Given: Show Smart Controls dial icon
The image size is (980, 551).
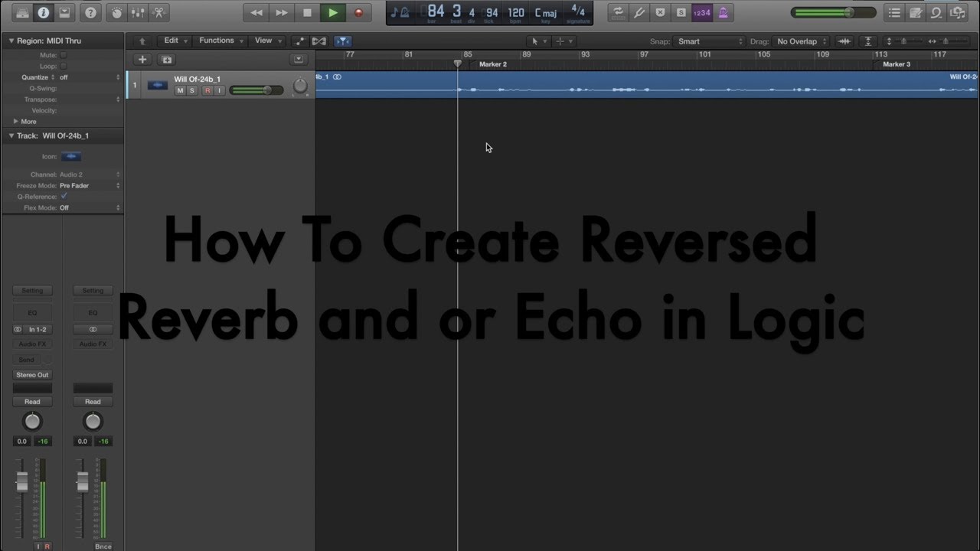Looking at the screenshot, I should [x=116, y=12].
